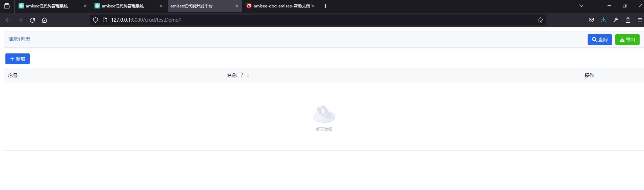This screenshot has width=644, height=190.
Task: Click the 新增 add button
Action: [x=18, y=59]
